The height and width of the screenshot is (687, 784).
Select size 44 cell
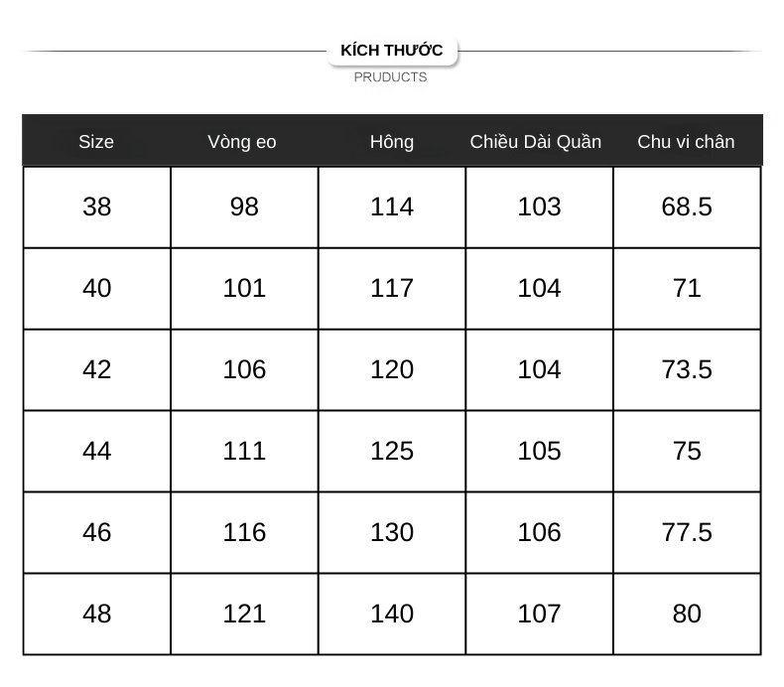pyautogui.click(x=97, y=452)
